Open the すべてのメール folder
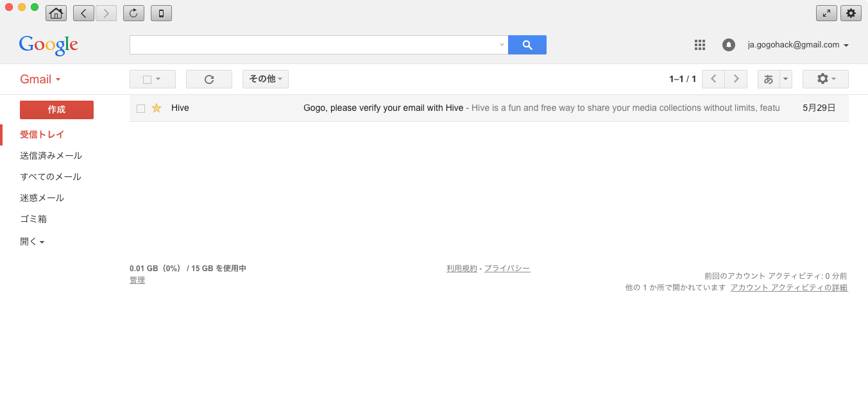The image size is (868, 416). pyautogui.click(x=51, y=177)
